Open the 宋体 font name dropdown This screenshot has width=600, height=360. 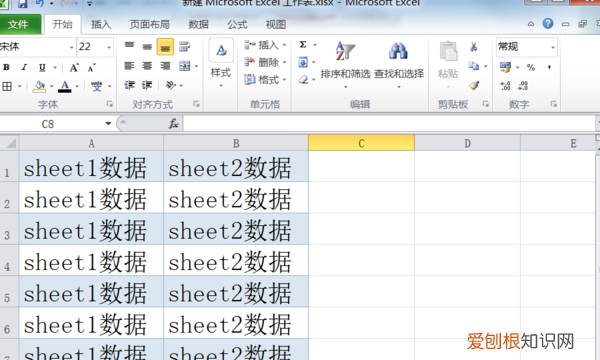[x=71, y=47]
